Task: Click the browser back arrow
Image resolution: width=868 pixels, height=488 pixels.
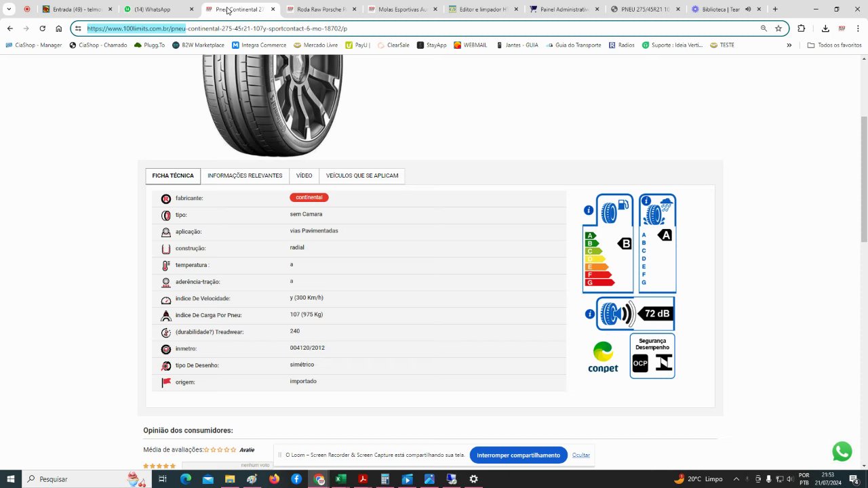Action: (10, 28)
